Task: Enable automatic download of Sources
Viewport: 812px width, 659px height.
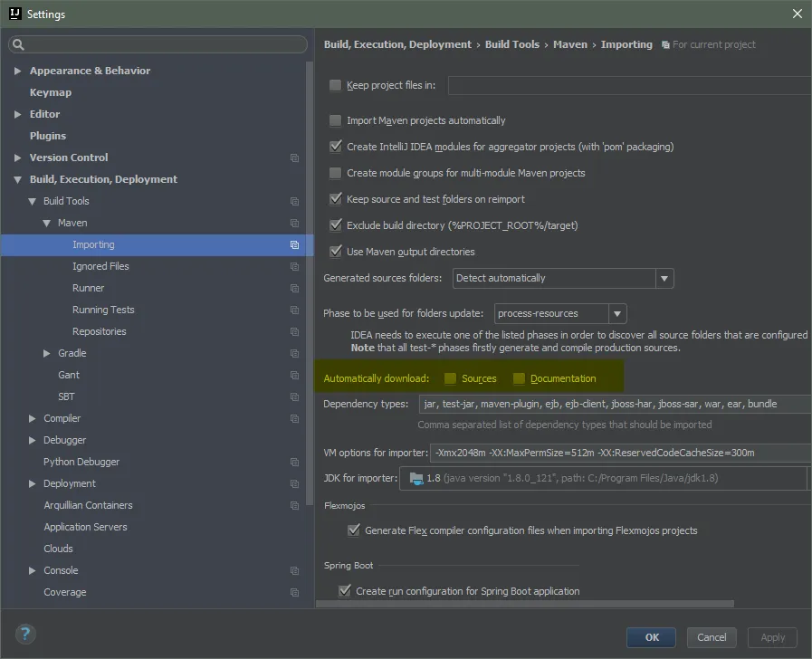Action: (x=450, y=378)
